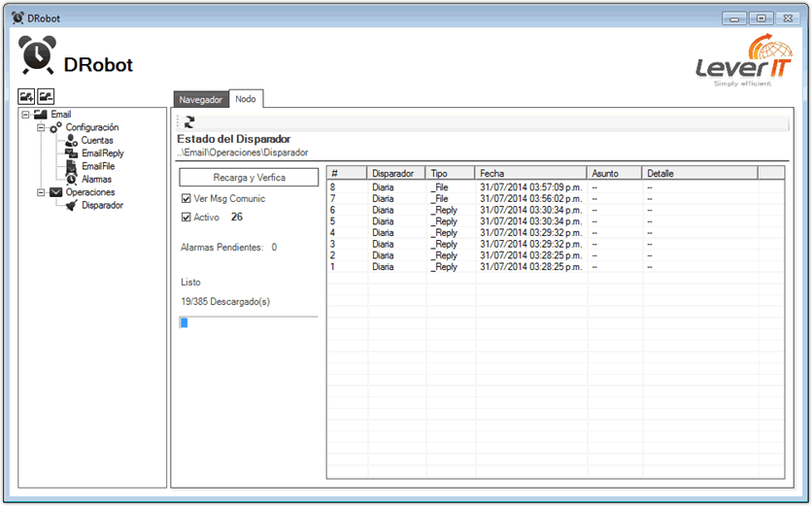
Task: Open EmailFile label in the tree
Action: point(98,166)
